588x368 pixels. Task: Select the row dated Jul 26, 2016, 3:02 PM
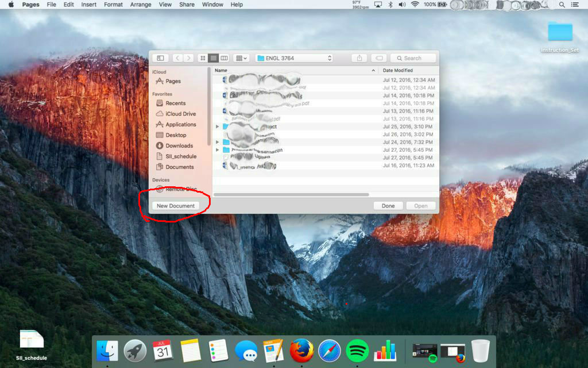[x=326, y=135]
